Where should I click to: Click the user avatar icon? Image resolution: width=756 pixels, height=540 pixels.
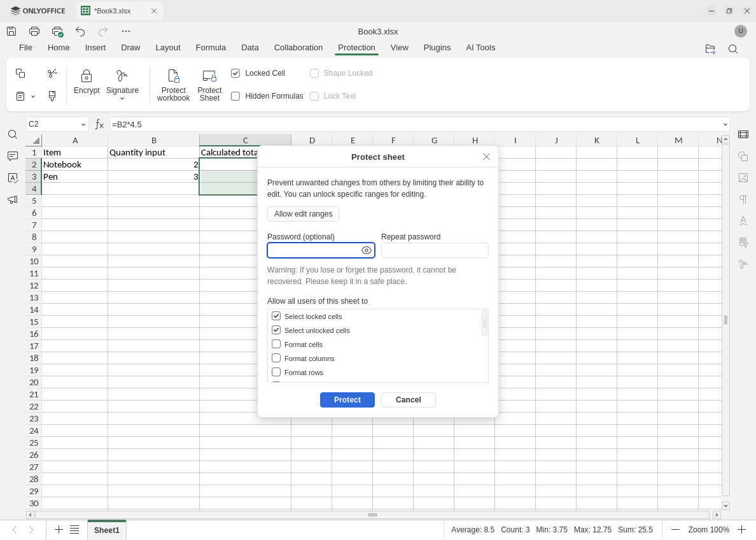click(741, 31)
